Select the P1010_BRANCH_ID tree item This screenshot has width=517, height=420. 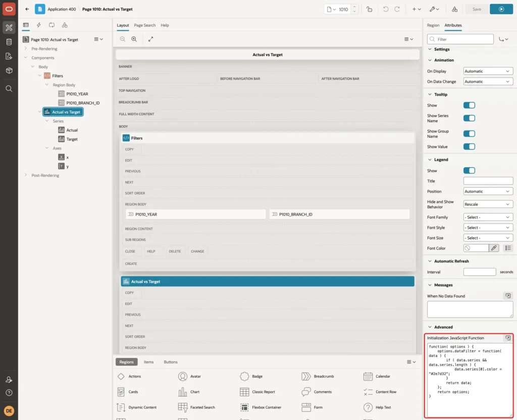(83, 103)
